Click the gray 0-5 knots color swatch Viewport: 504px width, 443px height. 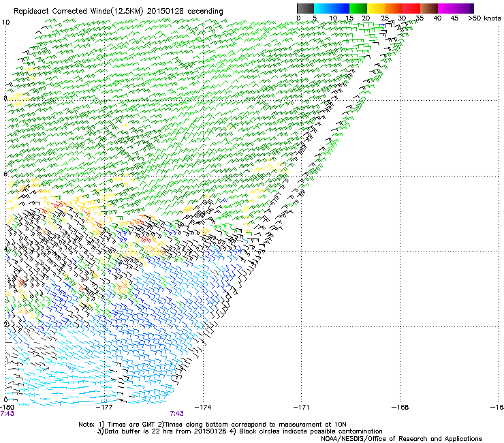[x=305, y=8]
